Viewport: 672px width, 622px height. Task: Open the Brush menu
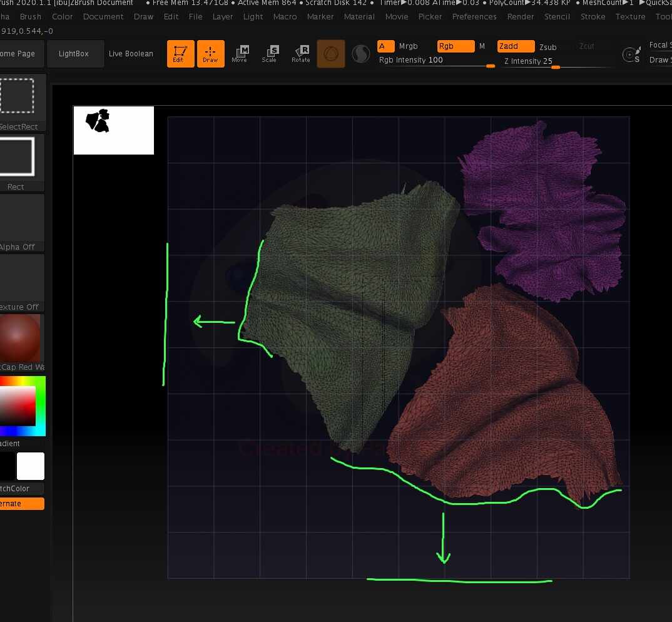pyautogui.click(x=31, y=17)
